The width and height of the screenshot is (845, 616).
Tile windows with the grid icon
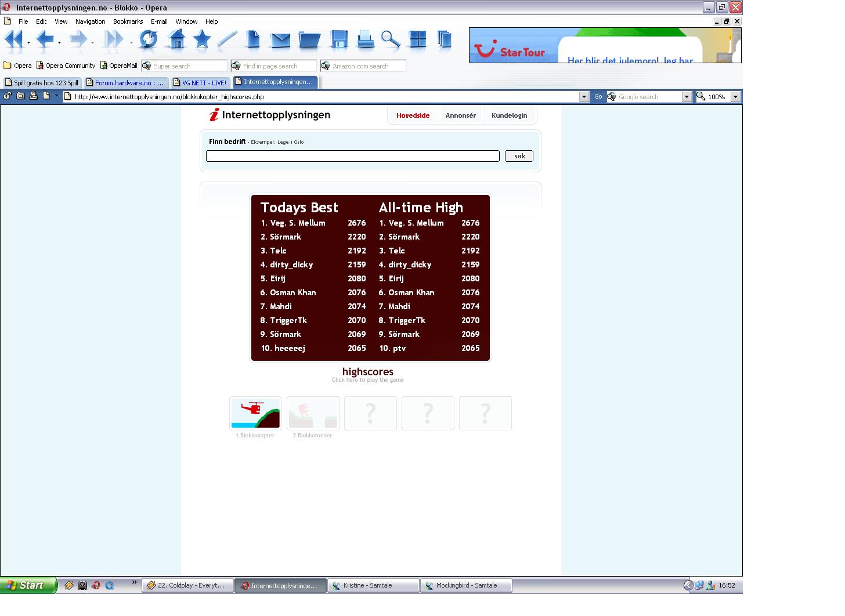(x=417, y=39)
